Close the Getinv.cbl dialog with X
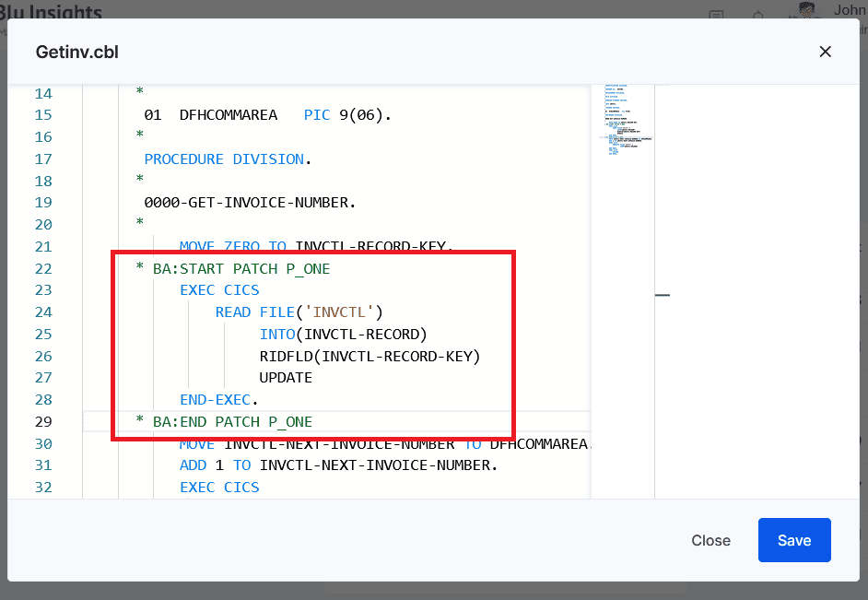868x600 pixels. tap(825, 52)
